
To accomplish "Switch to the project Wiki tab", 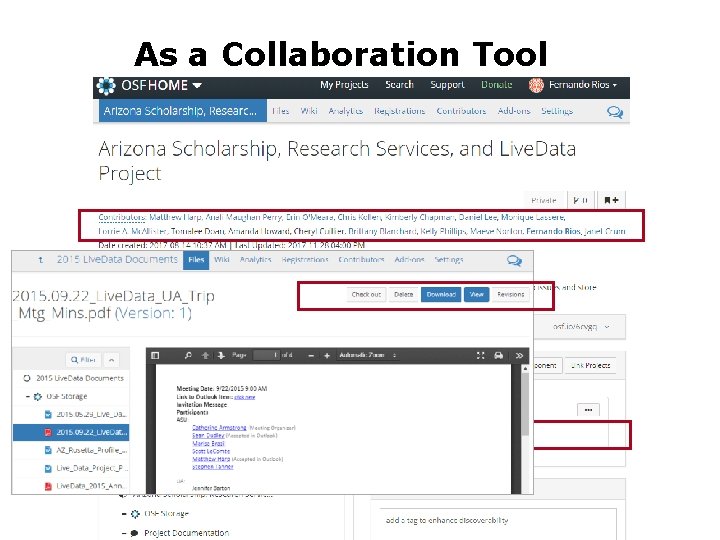I will pos(309,111).
